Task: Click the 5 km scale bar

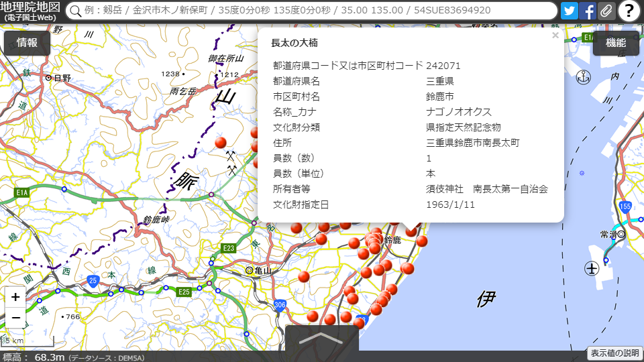Action: click(28, 341)
